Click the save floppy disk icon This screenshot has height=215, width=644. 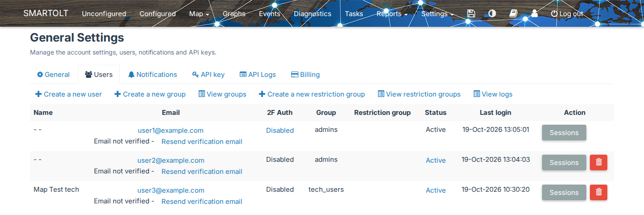[470, 13]
